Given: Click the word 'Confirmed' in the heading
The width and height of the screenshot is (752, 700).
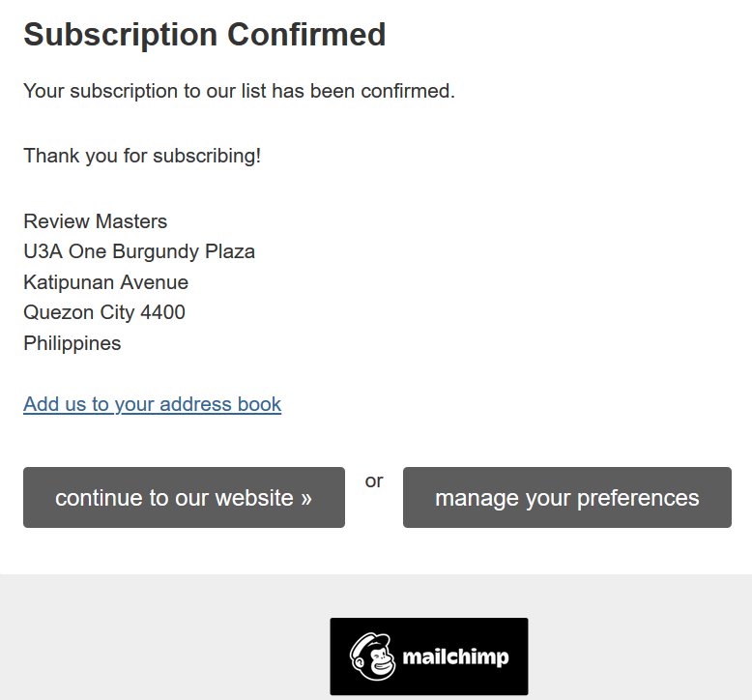Looking at the screenshot, I should (306, 35).
